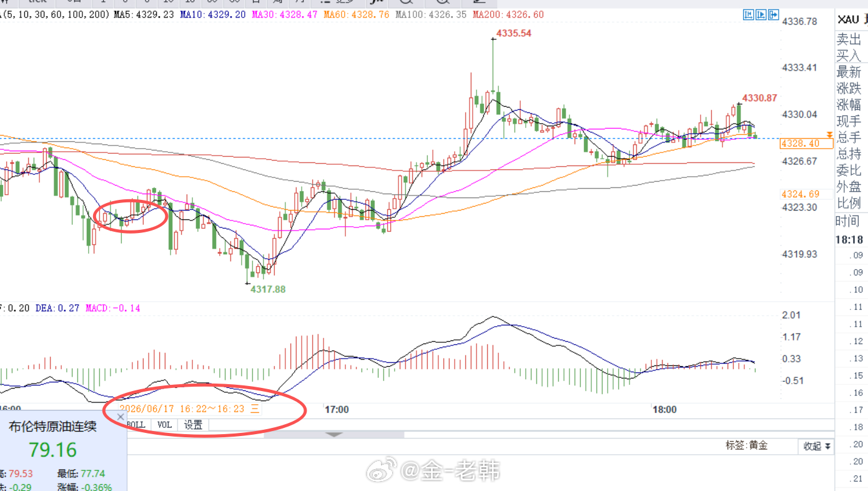Image resolution: width=868 pixels, height=491 pixels.
Task: Click the 卖出 sell row label
Action: [849, 39]
